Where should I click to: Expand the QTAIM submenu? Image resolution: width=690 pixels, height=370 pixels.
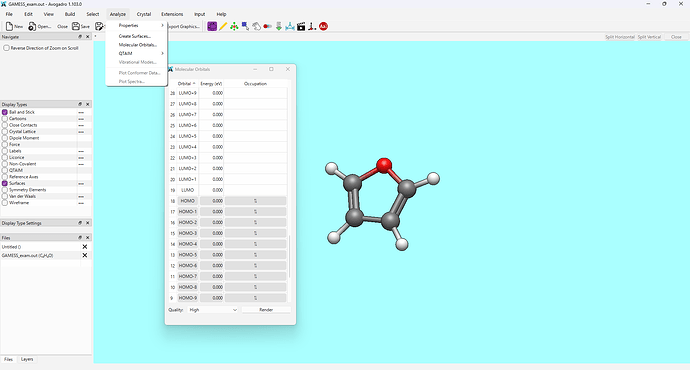coord(136,53)
